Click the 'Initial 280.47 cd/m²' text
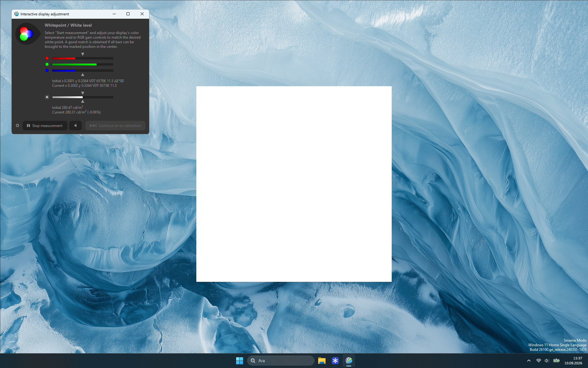 coord(67,108)
